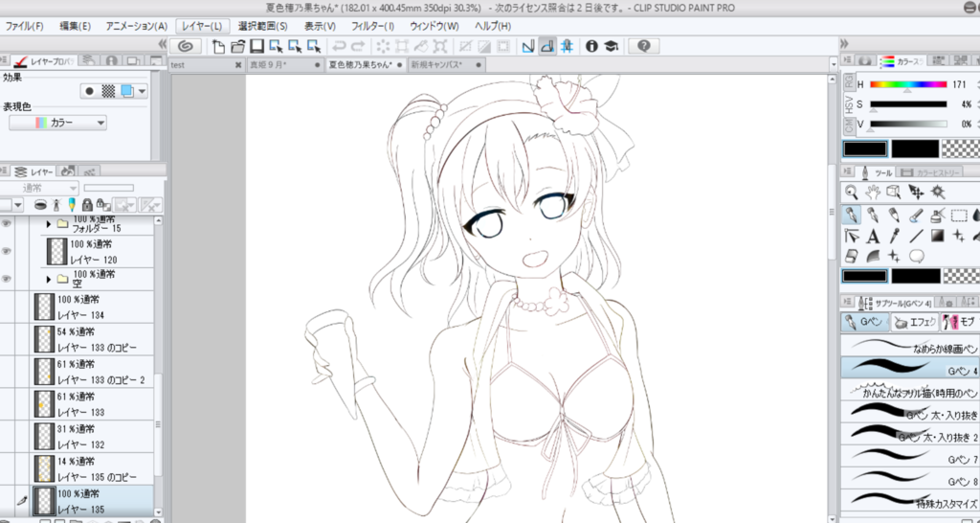The height and width of the screenshot is (523, 980).
Task: Hide レイヤー 120 using its eye icon
Action: click(7, 251)
